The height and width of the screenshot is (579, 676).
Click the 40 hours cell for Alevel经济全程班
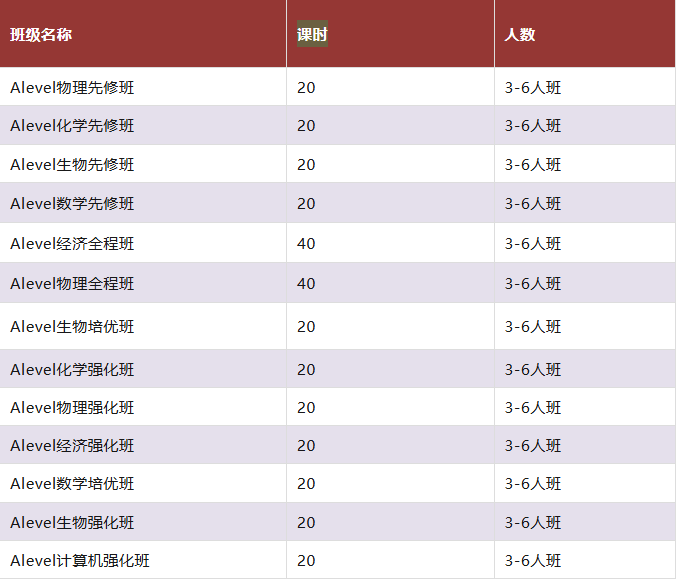coord(306,244)
